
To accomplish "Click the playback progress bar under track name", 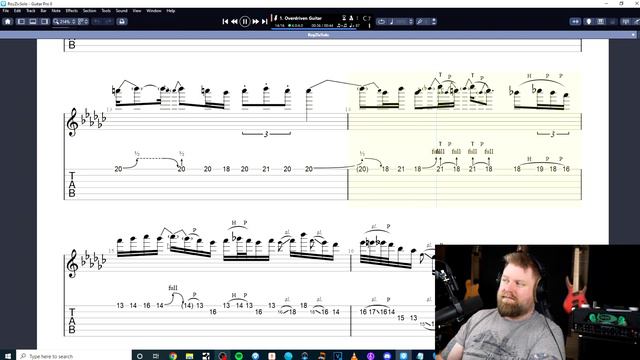I will point(313,29).
